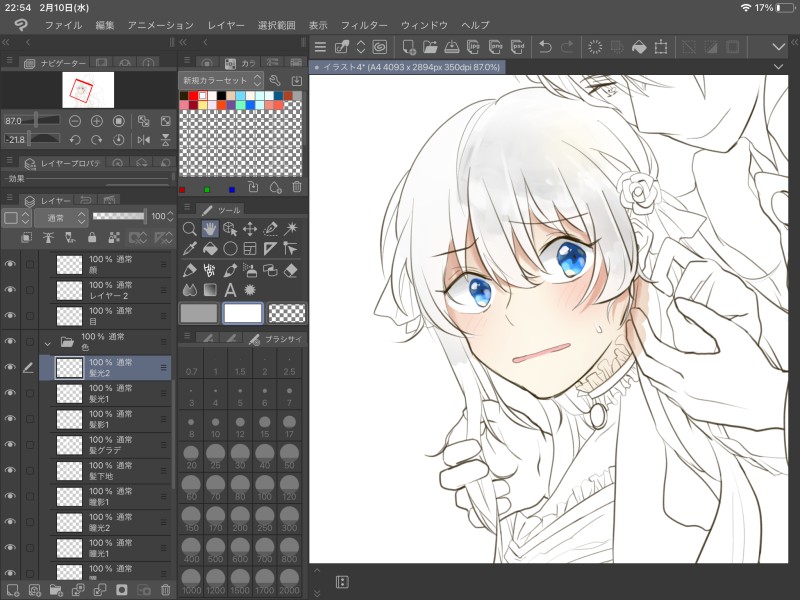Open the ファイル menu
This screenshot has width=800, height=600.
[63, 25]
